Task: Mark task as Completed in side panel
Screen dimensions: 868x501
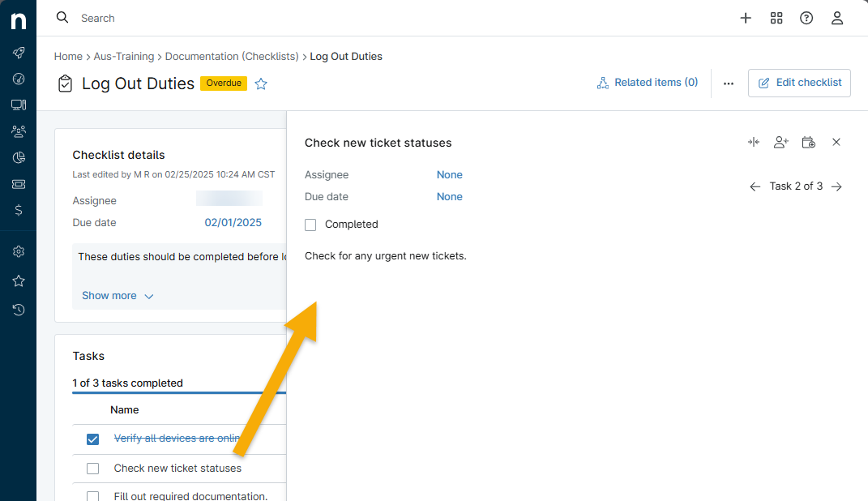Action: tap(310, 225)
